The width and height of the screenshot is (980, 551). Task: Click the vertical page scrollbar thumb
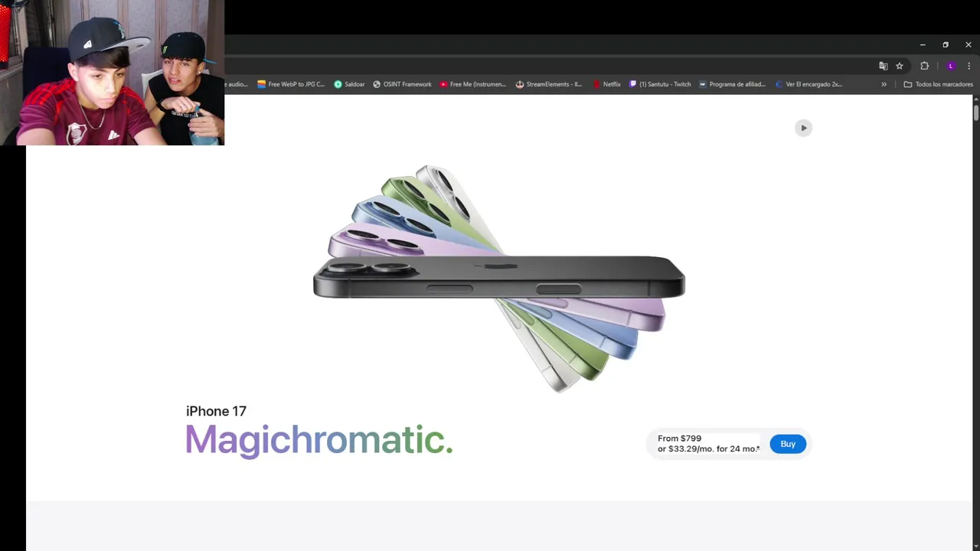point(976,112)
